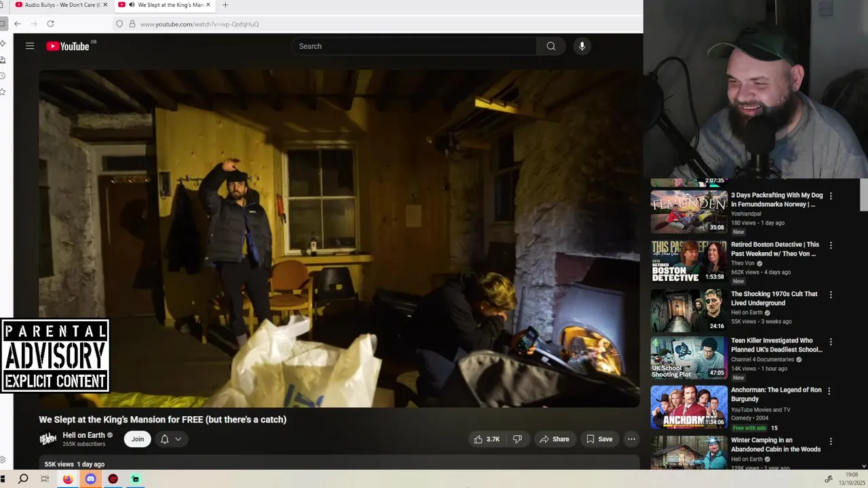Open more actions three-dot menu under video
868x488 pixels.
point(631,439)
